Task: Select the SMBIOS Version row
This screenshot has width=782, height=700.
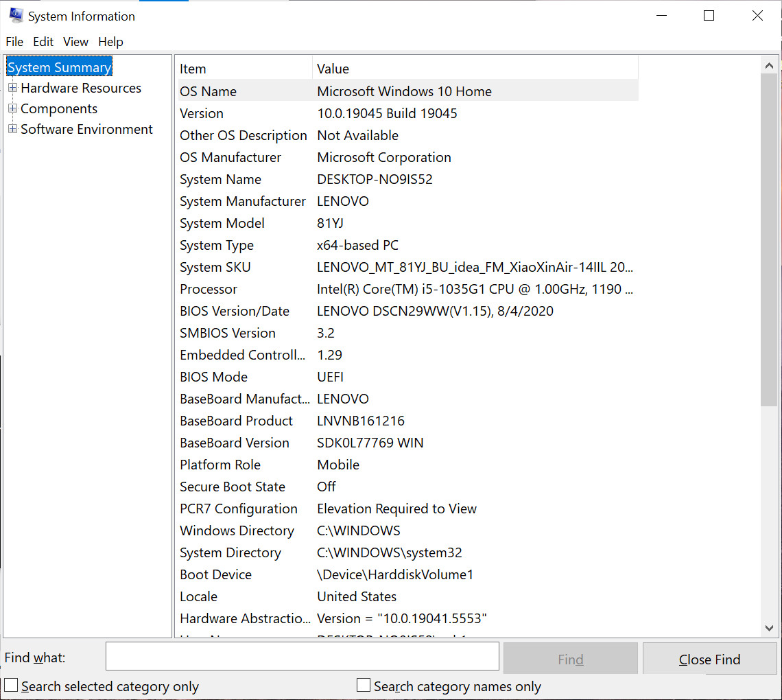Action: click(408, 333)
